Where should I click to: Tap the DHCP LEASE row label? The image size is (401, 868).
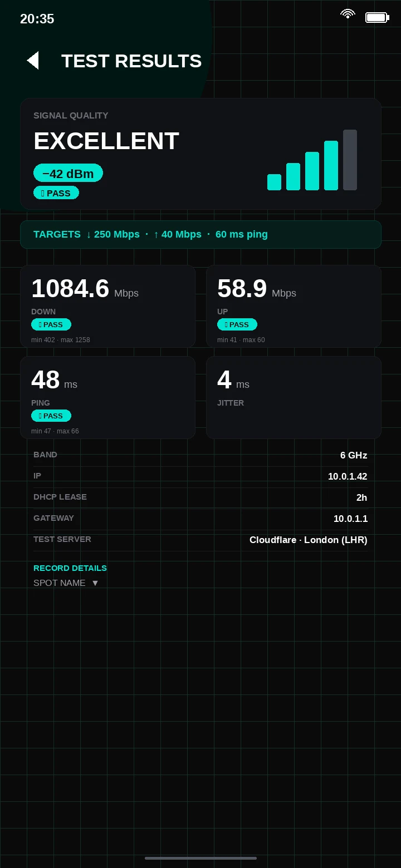60,497
